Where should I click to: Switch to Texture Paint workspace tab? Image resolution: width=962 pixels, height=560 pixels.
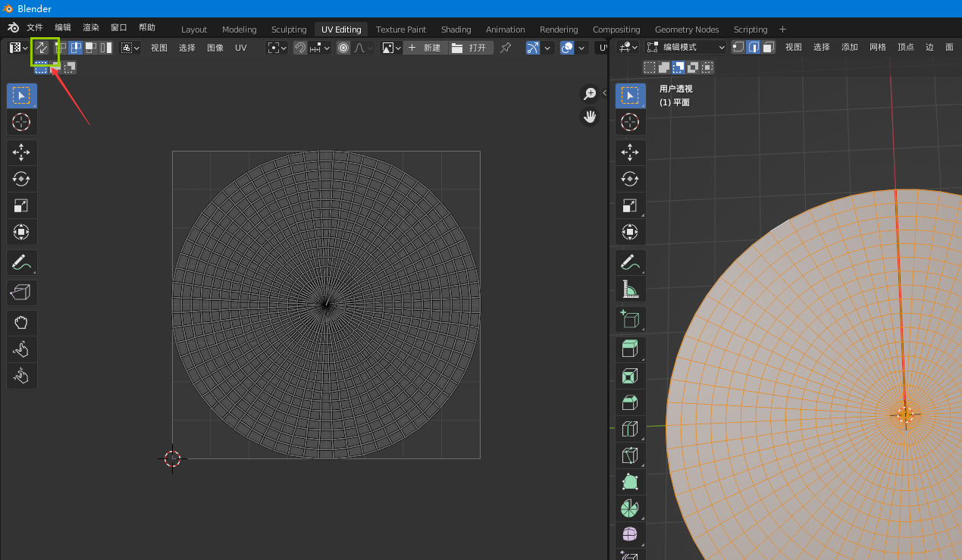coord(401,30)
